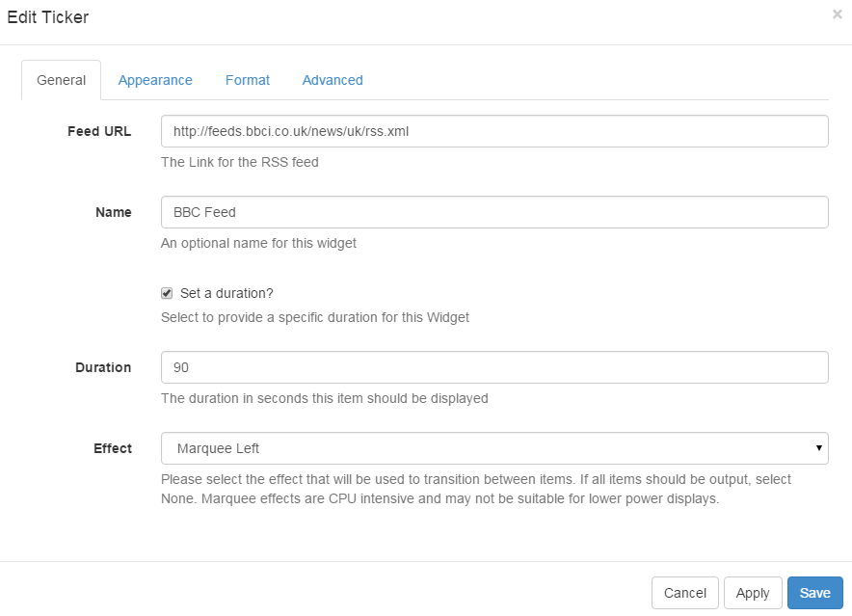852x616 pixels.
Task: Click the Duration field showing 90
Action: pos(494,367)
